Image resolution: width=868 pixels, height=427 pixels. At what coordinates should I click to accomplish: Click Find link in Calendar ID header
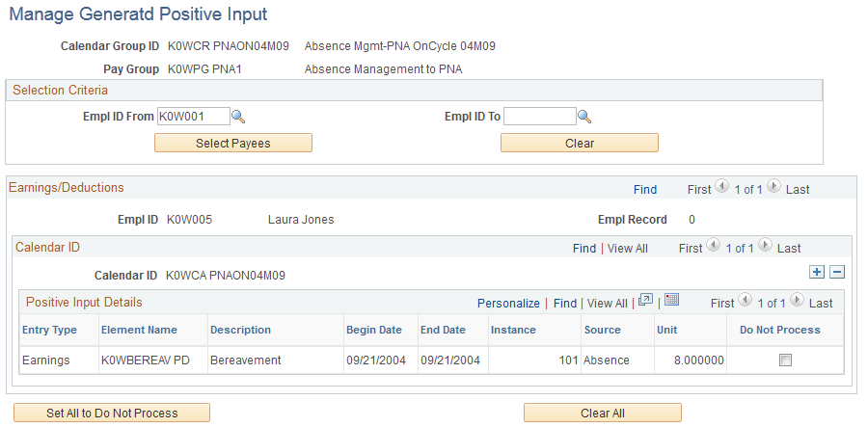coord(584,249)
